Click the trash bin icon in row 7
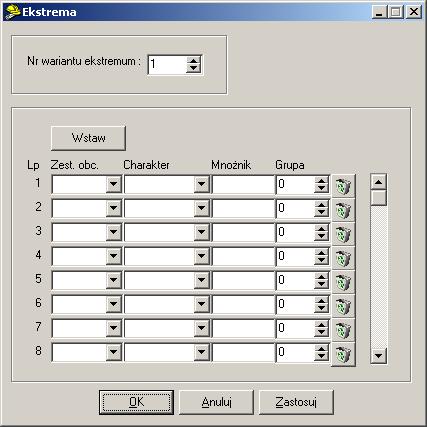 point(343,330)
